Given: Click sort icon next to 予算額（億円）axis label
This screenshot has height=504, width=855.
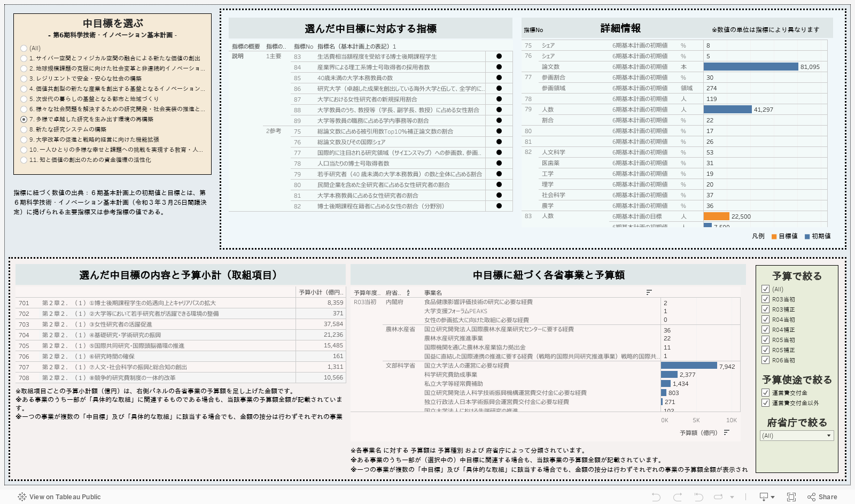Looking at the screenshot, I should [726, 432].
